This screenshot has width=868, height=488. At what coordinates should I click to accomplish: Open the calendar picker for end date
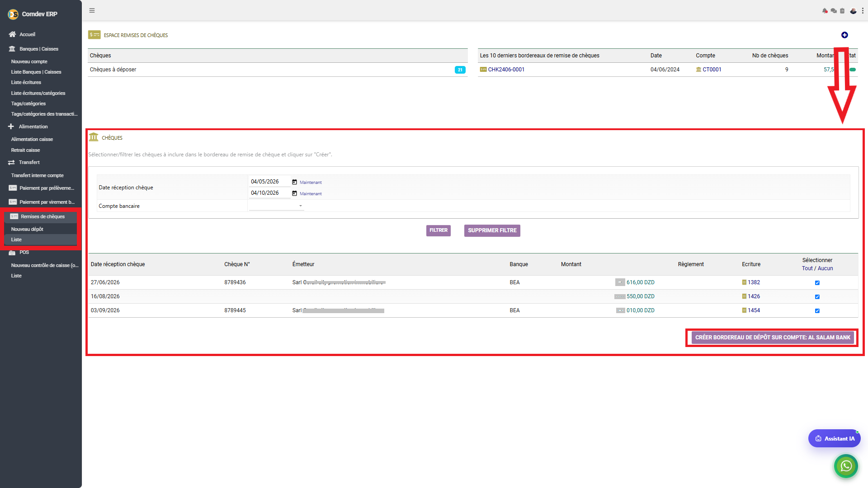[x=294, y=193]
